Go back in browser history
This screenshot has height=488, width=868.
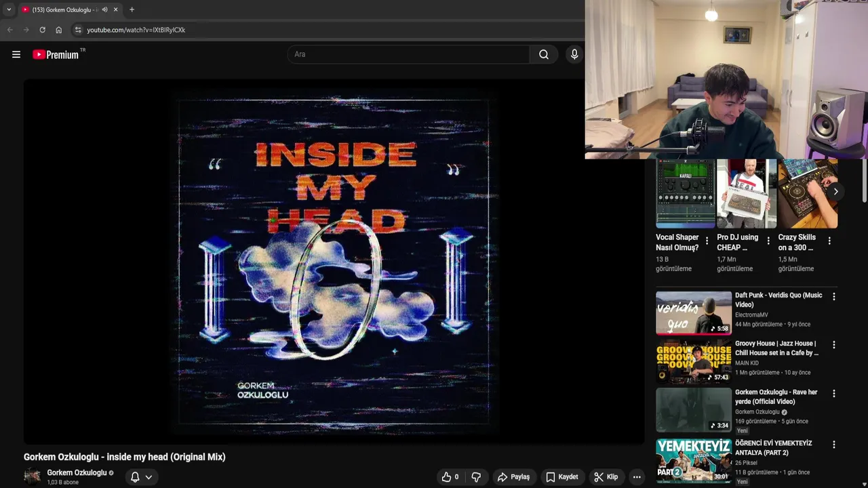coord(9,30)
